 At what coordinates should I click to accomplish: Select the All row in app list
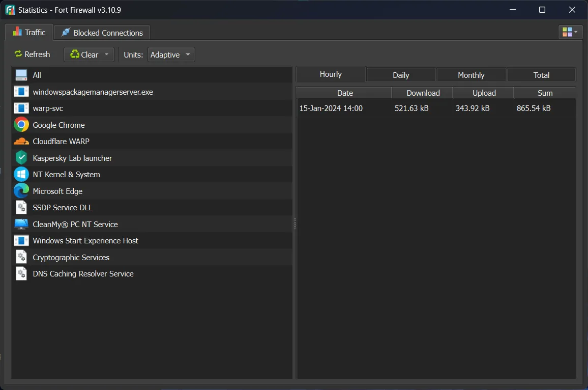point(152,75)
